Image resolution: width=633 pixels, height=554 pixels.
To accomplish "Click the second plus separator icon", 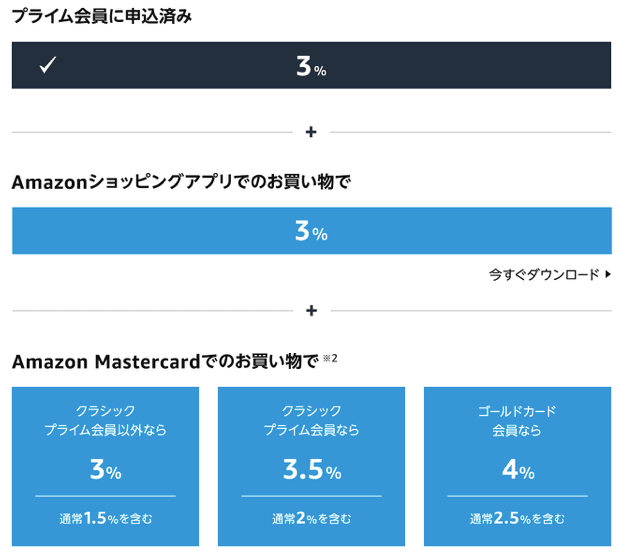I will [x=311, y=311].
